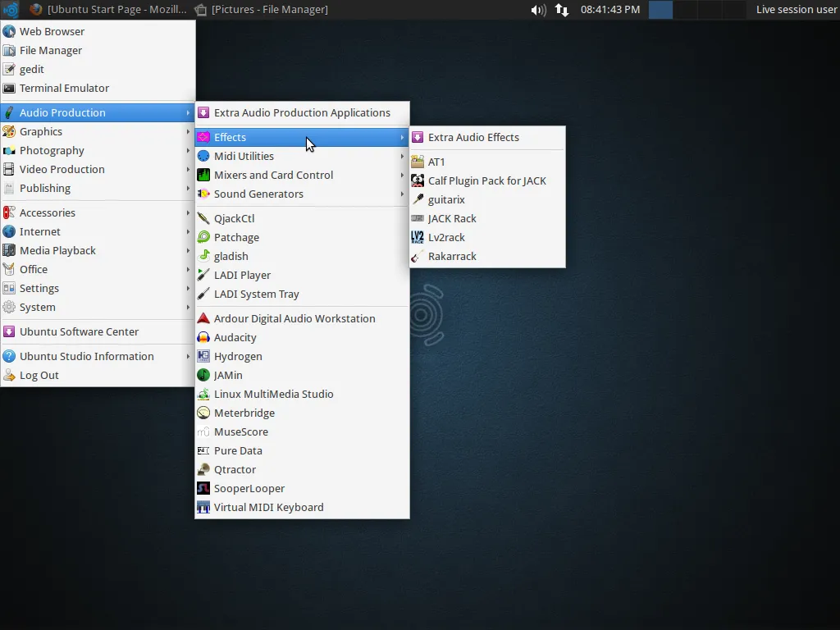Switch to Ubuntu Start Page Mozilla window

[107, 9]
